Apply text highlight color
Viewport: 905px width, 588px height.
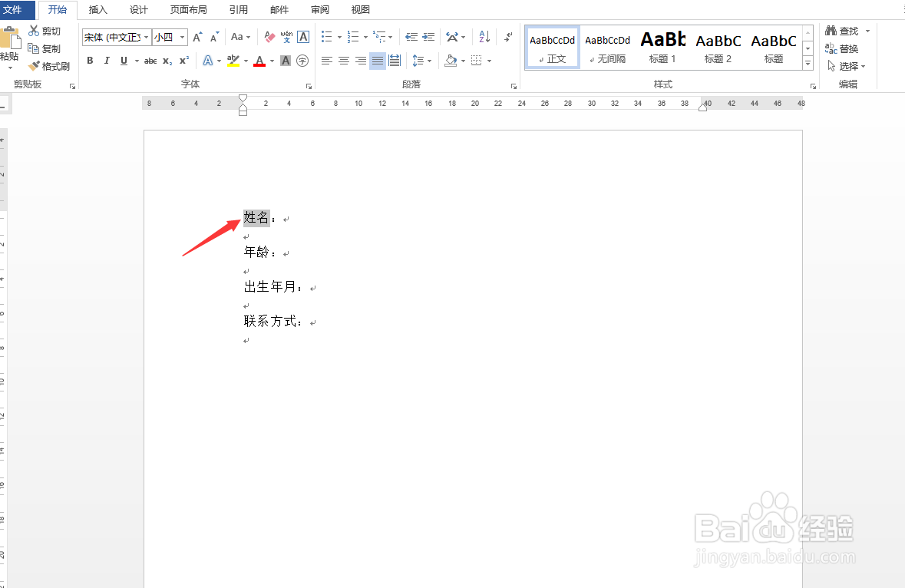tap(233, 61)
